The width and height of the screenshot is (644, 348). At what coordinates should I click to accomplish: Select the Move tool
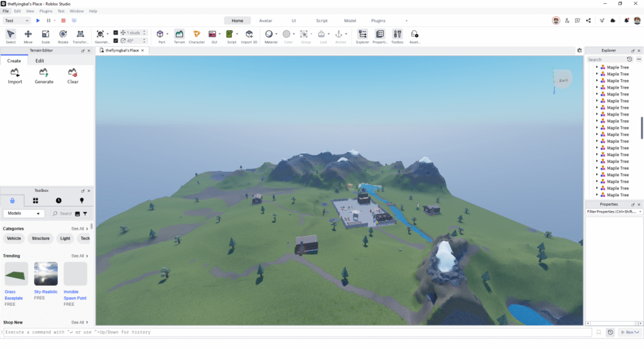[28, 36]
